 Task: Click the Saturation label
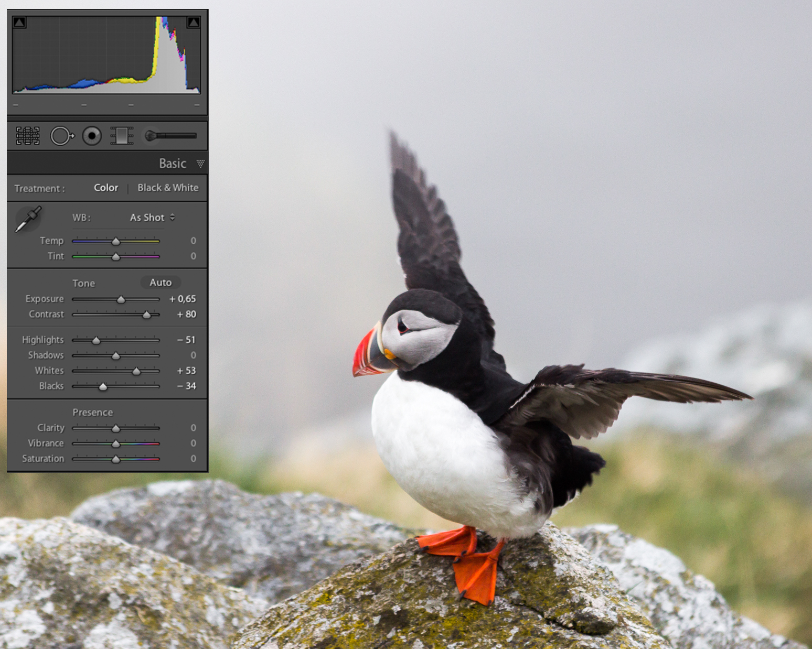43,458
